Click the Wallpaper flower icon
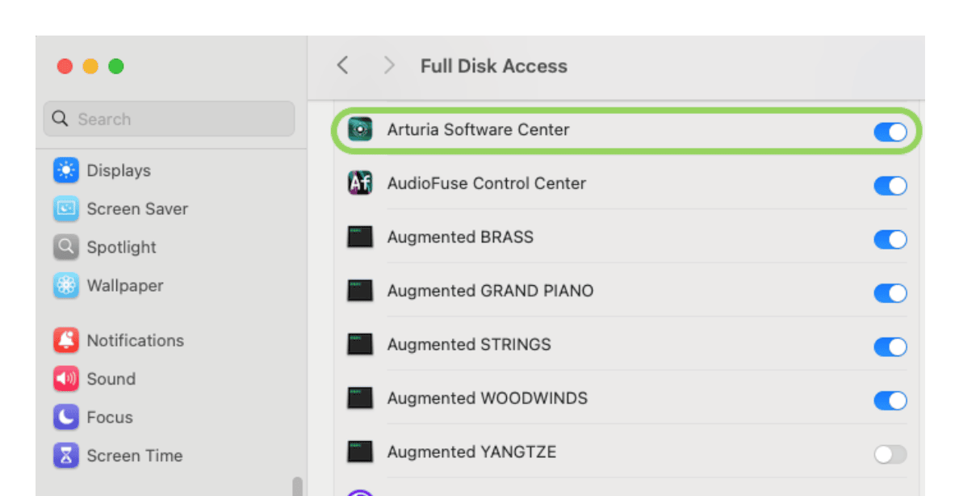The height and width of the screenshot is (496, 980). [x=66, y=286]
